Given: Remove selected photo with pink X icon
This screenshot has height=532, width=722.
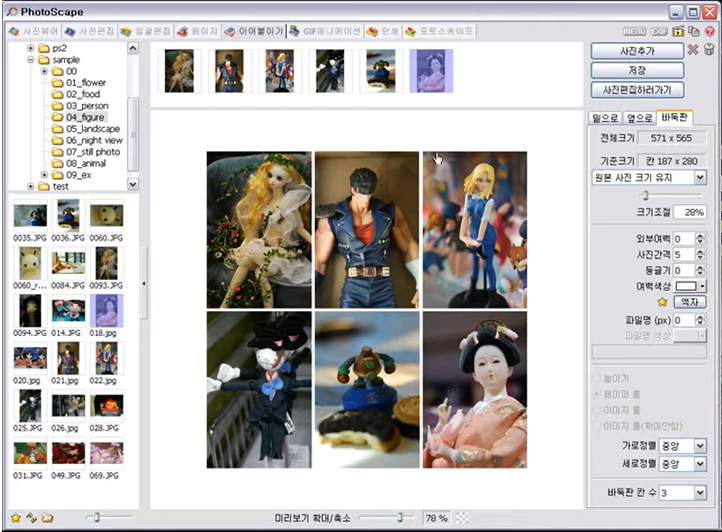Looking at the screenshot, I should 693,49.
